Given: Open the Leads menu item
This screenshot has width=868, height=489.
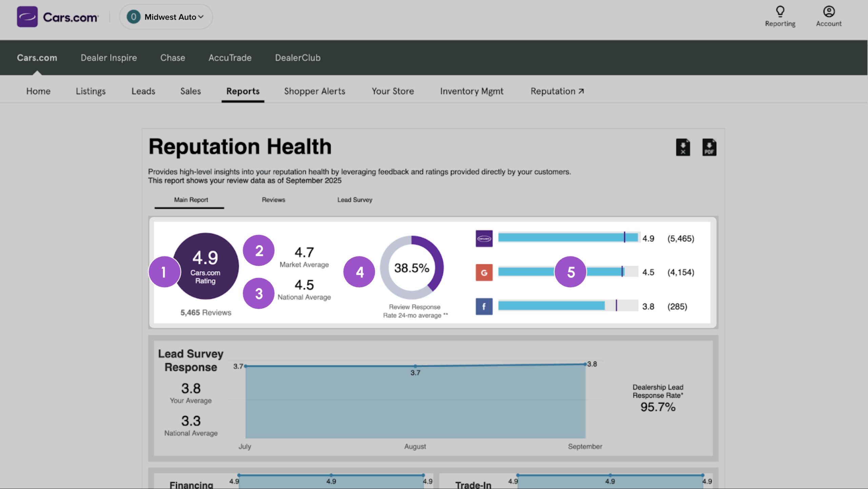Looking at the screenshot, I should (143, 91).
